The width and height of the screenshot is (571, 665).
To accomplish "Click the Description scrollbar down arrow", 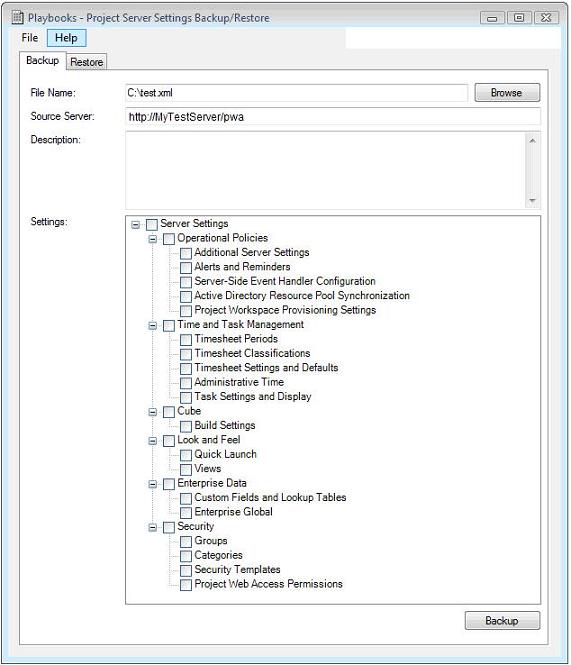I will point(532,200).
